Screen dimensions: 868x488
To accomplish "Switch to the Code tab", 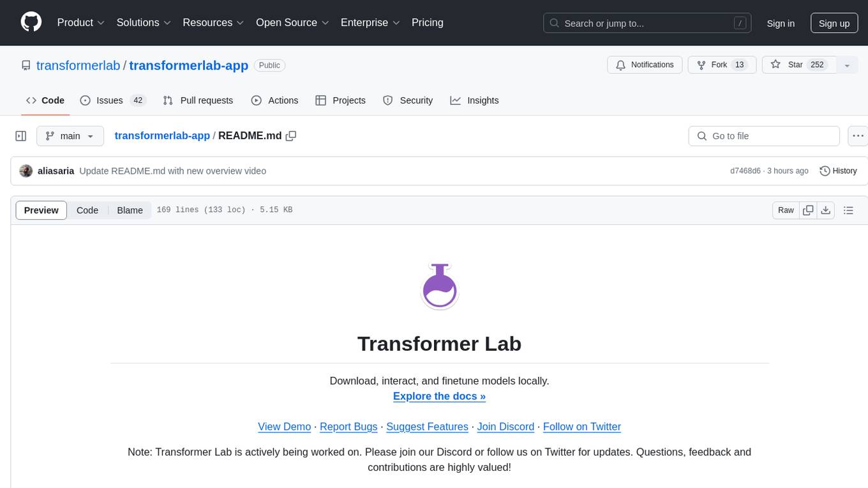I will click(45, 100).
